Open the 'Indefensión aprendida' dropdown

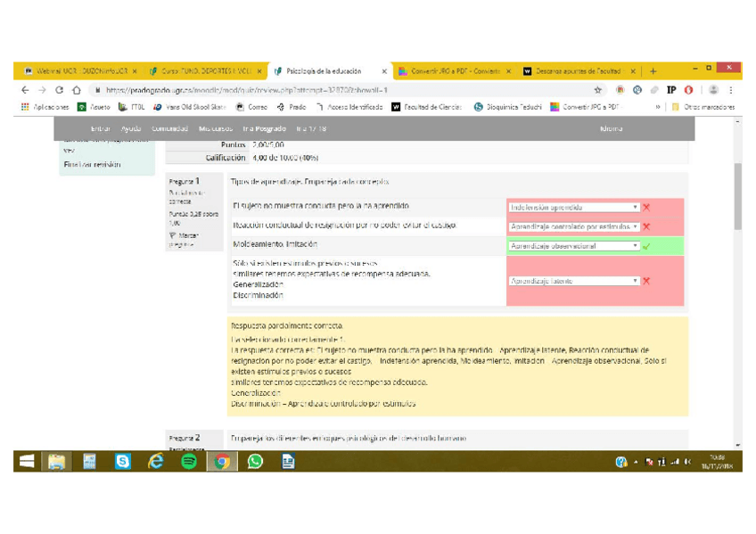click(573, 207)
